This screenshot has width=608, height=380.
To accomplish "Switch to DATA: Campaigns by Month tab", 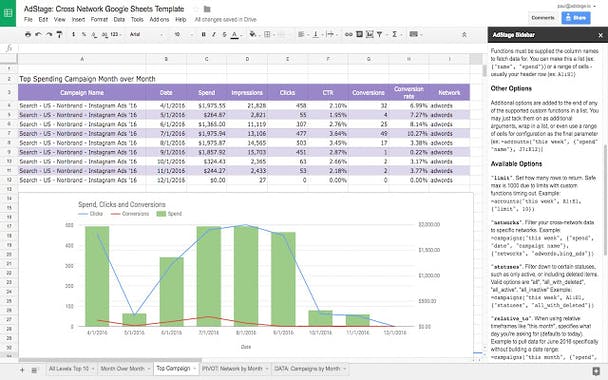I will 310,368.
